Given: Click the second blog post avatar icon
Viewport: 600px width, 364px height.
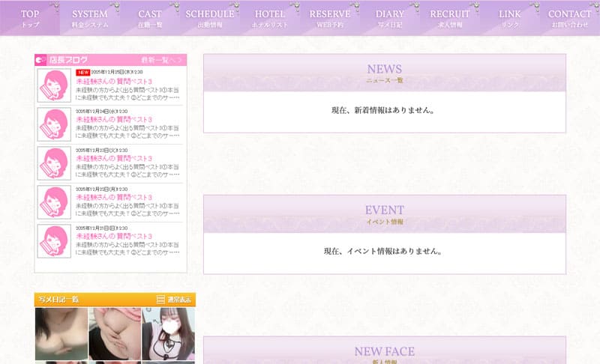Looking at the screenshot, I should pyautogui.click(x=54, y=124).
